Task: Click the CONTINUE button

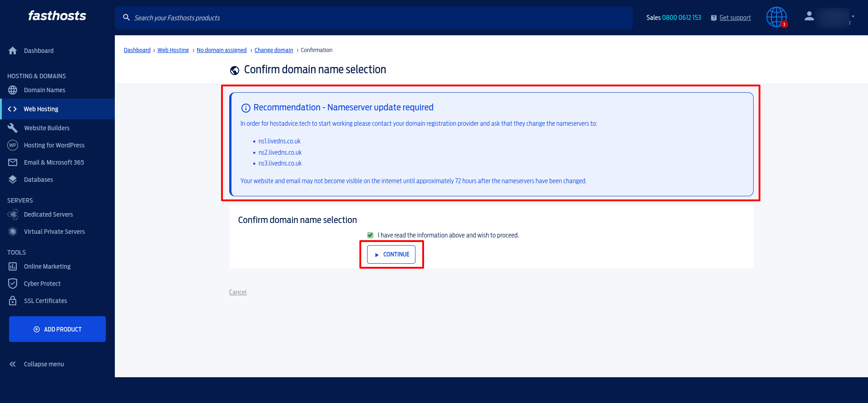Action: click(392, 254)
